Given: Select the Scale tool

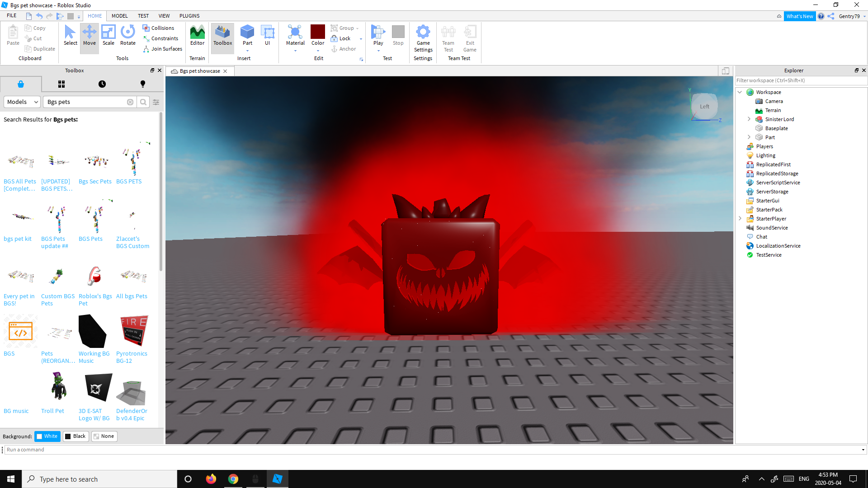Looking at the screenshot, I should click(108, 35).
